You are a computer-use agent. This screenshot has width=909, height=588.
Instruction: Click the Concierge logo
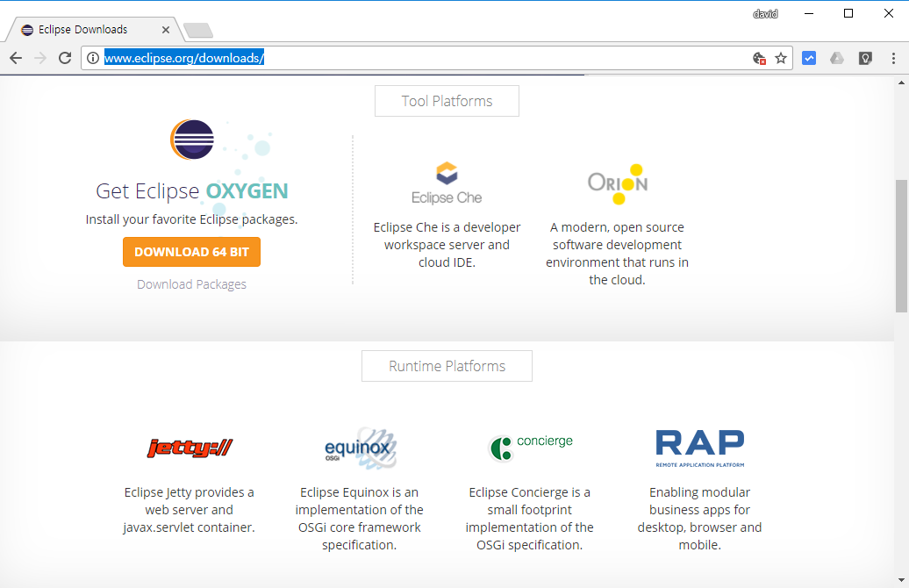(x=531, y=447)
